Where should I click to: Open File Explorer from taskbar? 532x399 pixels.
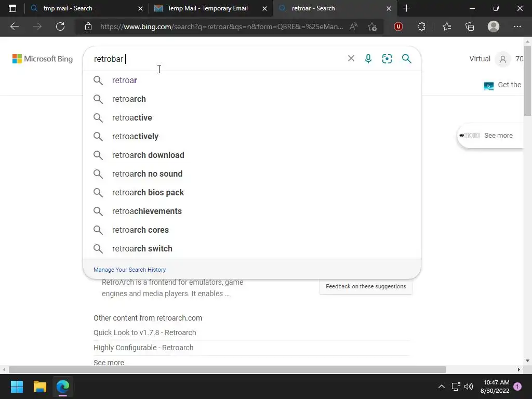(39, 387)
